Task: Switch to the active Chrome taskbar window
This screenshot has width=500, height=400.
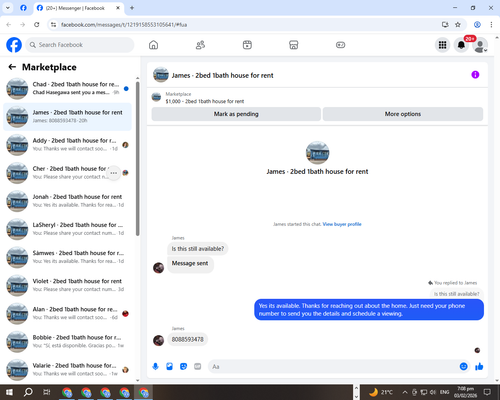Action: pyautogui.click(x=144, y=392)
